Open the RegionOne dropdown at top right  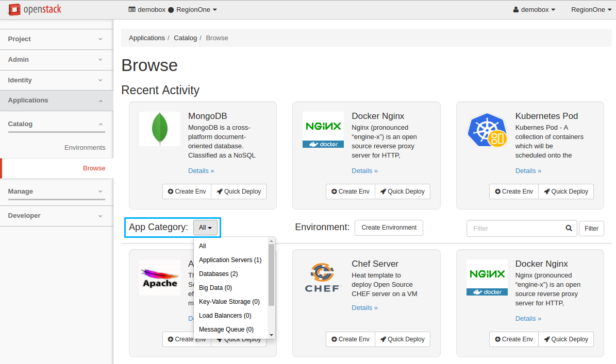[591, 10]
